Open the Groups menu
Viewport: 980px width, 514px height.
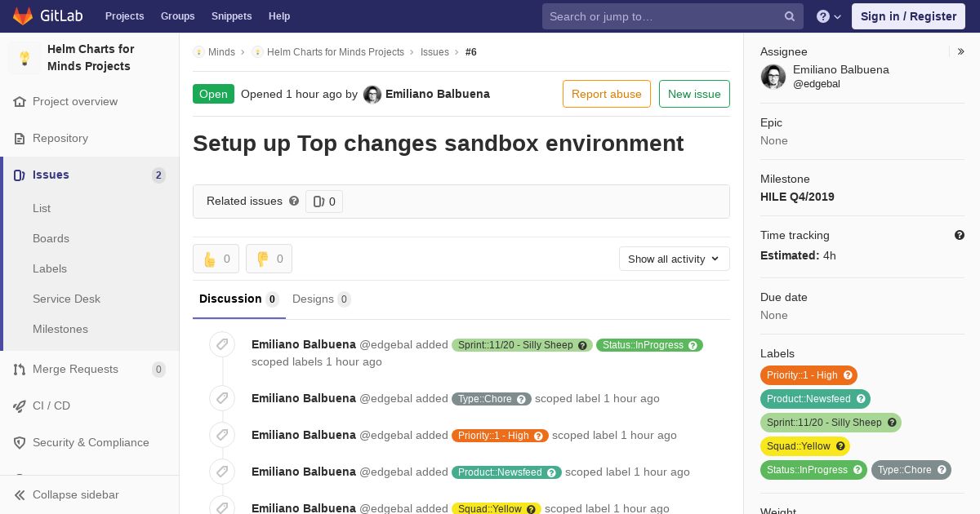pos(178,16)
